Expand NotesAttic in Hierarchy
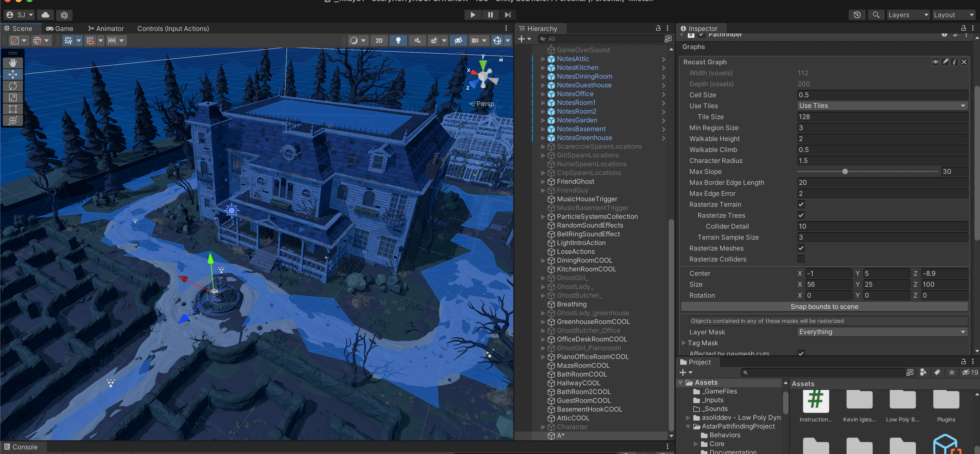 click(543, 59)
